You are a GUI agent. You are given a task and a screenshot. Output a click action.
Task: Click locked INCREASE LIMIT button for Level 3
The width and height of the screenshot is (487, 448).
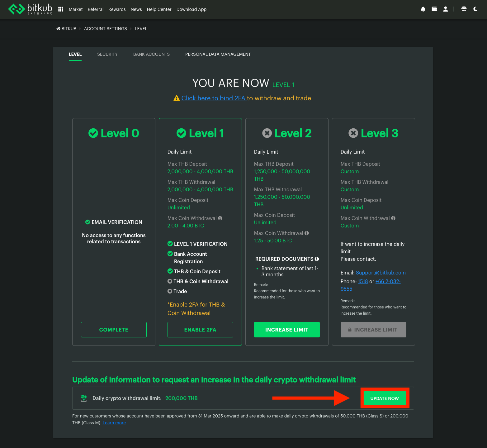[373, 330]
